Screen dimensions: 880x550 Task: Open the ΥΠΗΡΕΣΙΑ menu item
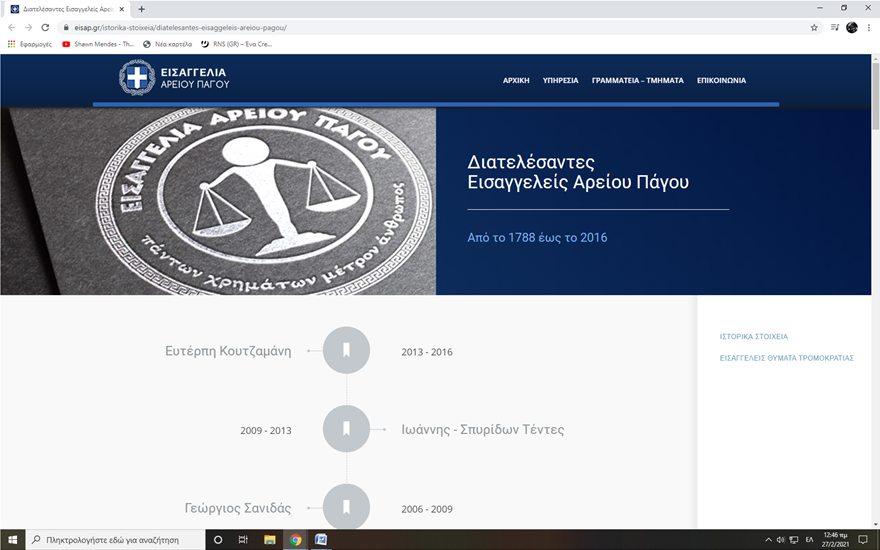[560, 80]
